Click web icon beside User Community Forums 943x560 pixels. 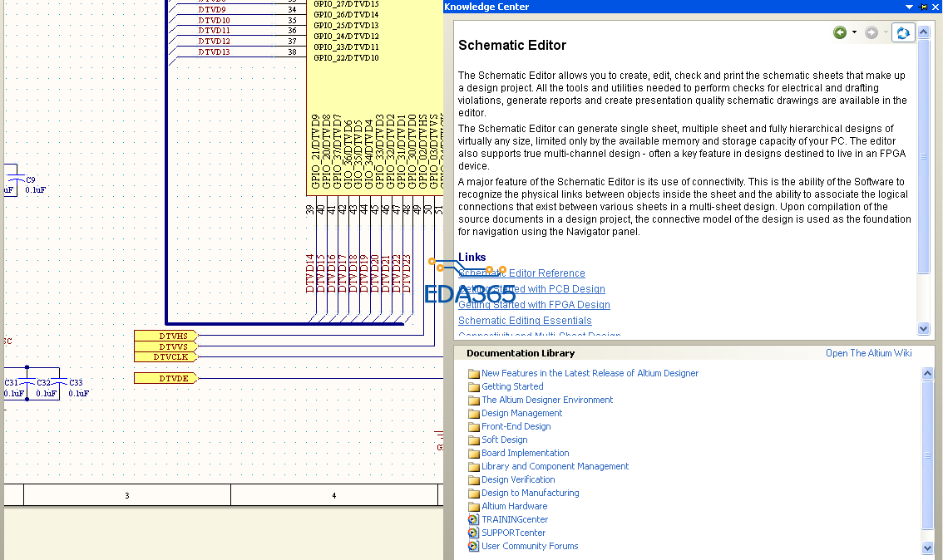473,546
